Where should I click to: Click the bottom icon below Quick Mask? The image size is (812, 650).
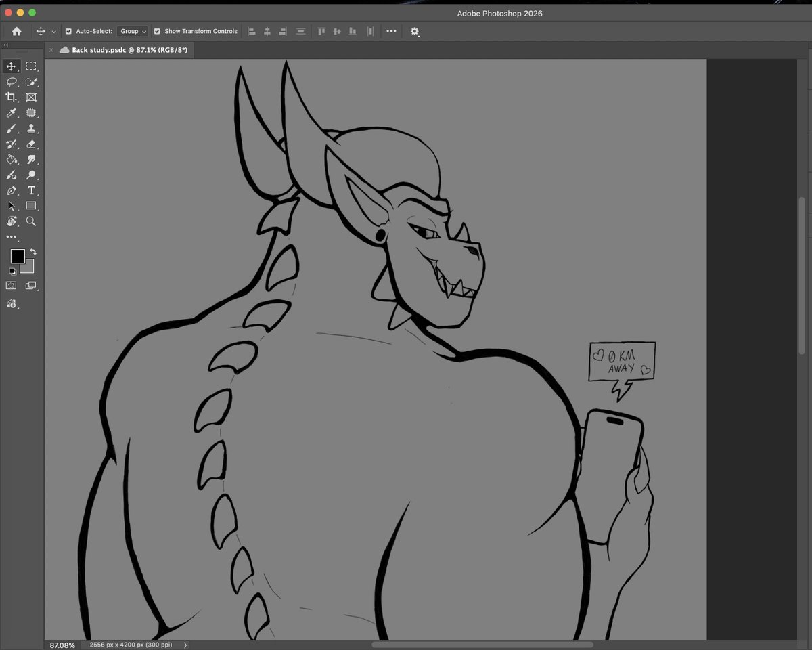[x=12, y=304]
